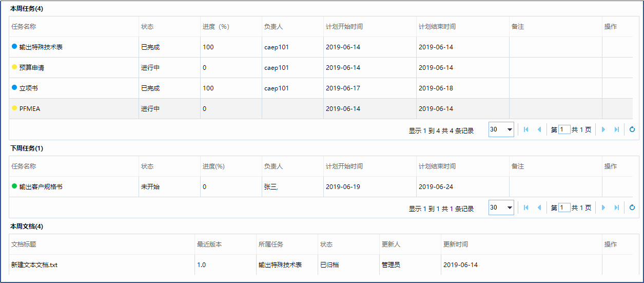644x283 pixels.
Task: Open page size dropdown in 本周任务 pager
Action: click(x=501, y=130)
